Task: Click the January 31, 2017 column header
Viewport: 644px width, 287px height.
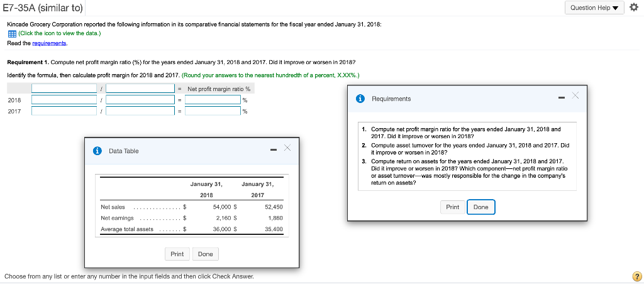Action: (257, 190)
